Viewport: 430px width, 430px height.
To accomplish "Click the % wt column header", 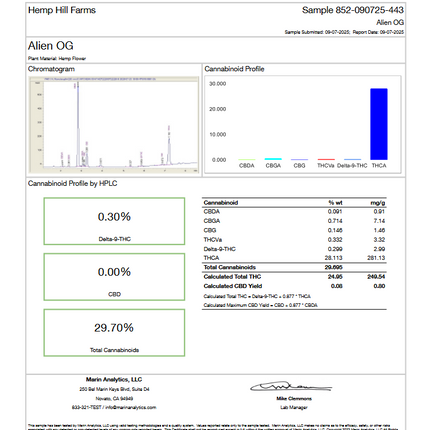I will pyautogui.click(x=335, y=203).
